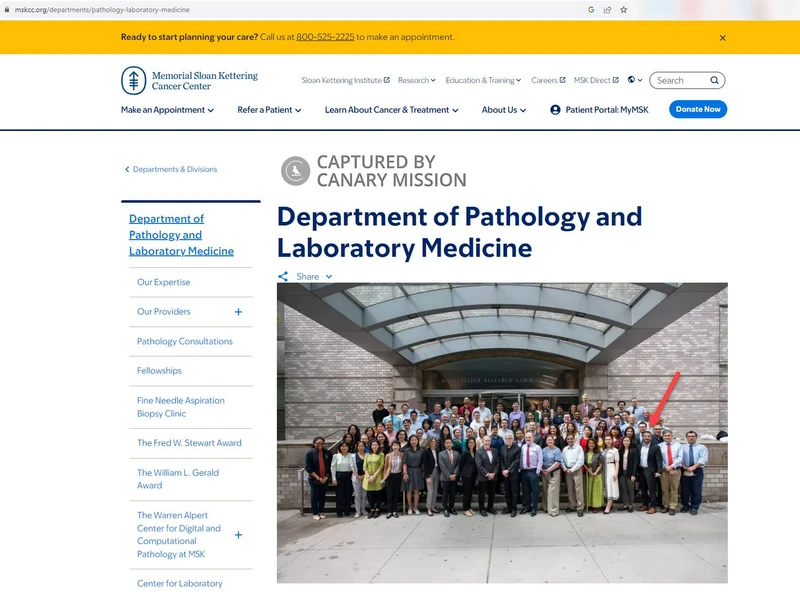800x592 pixels.
Task: Open the globe language selector
Action: pyautogui.click(x=634, y=81)
